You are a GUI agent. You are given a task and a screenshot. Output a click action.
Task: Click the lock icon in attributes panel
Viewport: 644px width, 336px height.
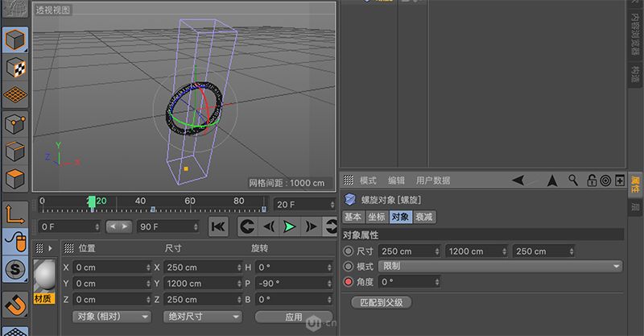591,180
